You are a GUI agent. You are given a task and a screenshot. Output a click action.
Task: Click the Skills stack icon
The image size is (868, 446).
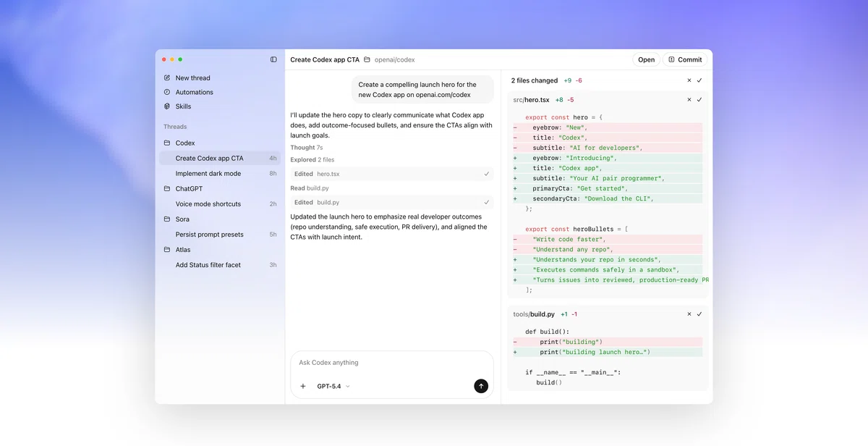pyautogui.click(x=167, y=106)
